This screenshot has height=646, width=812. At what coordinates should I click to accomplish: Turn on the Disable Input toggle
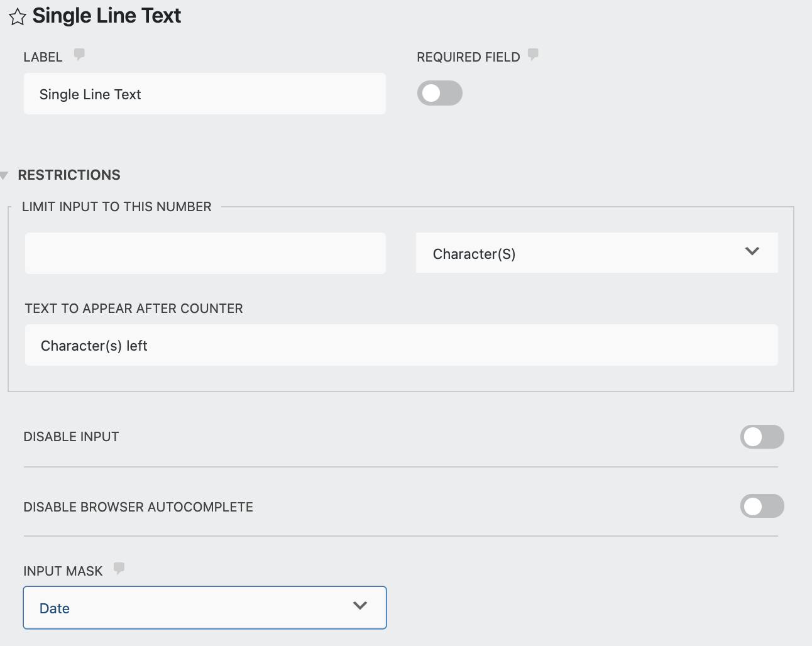tap(762, 437)
